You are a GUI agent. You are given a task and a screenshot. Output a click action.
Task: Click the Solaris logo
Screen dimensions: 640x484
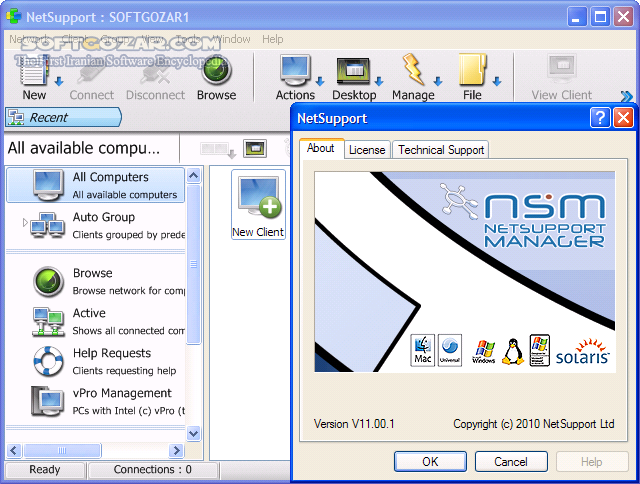583,351
